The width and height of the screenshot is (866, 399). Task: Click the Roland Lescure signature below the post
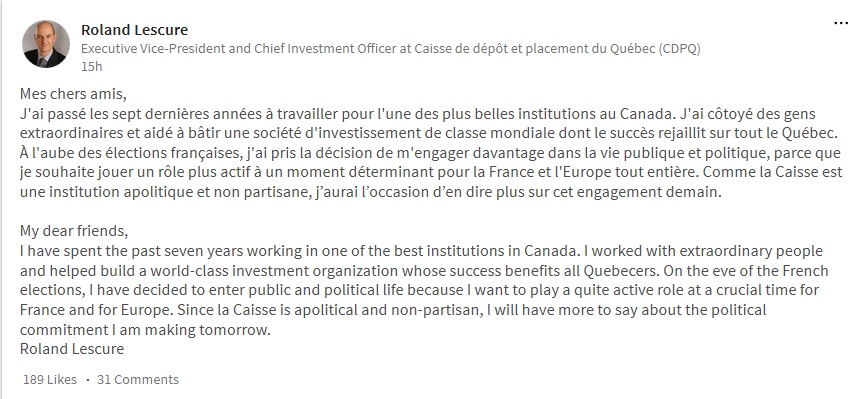pyautogui.click(x=72, y=349)
